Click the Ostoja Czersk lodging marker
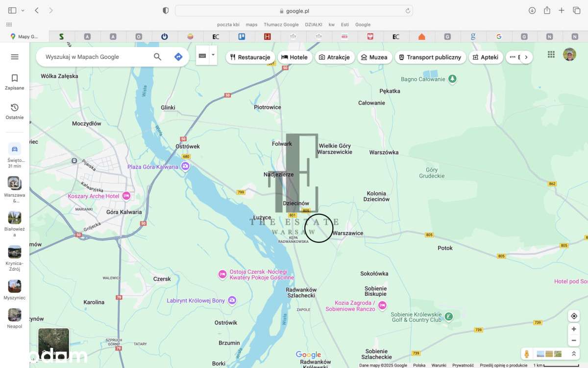This screenshot has width=588, height=368. click(222, 274)
